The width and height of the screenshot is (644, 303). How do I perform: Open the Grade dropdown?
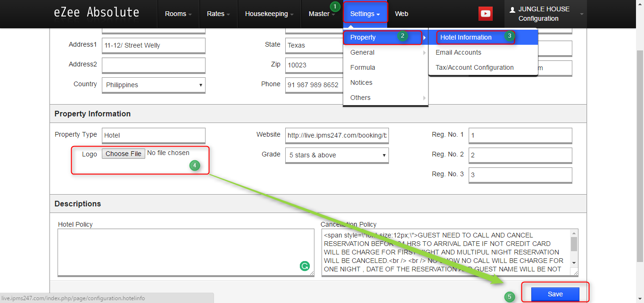coord(337,155)
